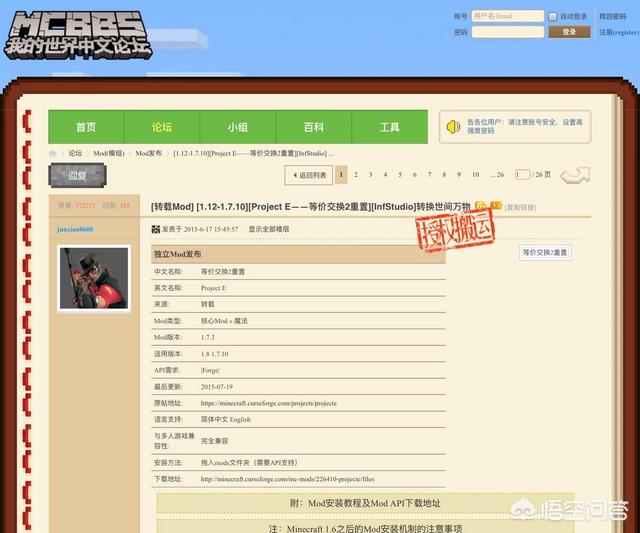Image resolution: width=640 pixels, height=533 pixels.
Task: Open the 首页 navigation tab
Action: click(x=86, y=127)
